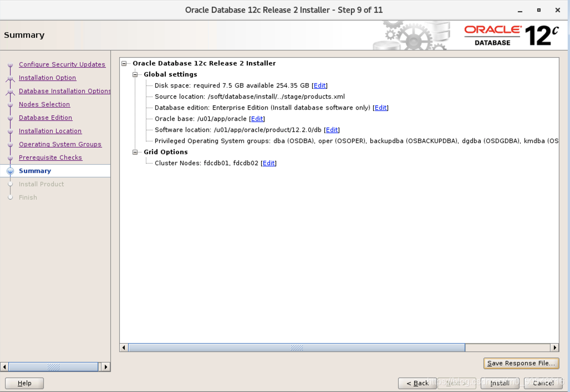Edit the Cluster Nodes setting

(268, 163)
